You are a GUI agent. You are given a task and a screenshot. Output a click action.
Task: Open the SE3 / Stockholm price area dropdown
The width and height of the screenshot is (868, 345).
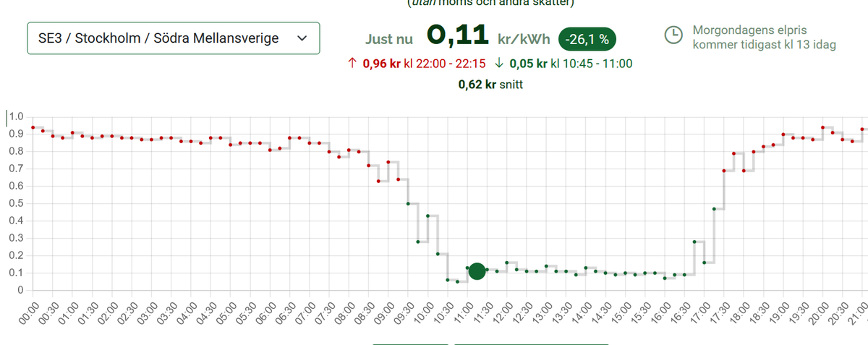[174, 38]
